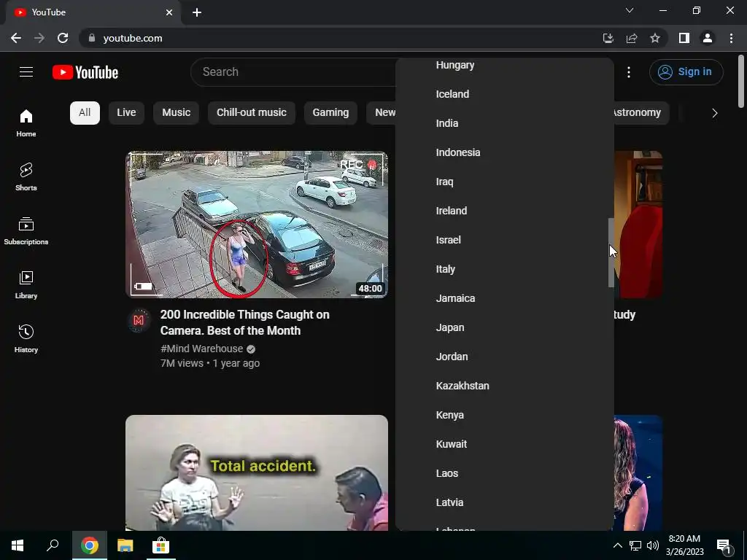Toggle the Chrome side panel
747x560 pixels.
pyautogui.click(x=684, y=38)
